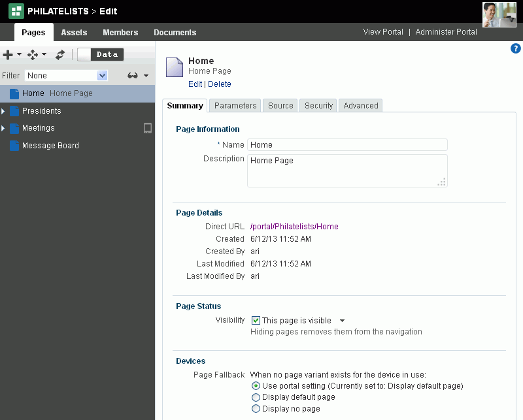Expand the Presidents tree node
The width and height of the screenshot is (523, 420).
(3, 111)
